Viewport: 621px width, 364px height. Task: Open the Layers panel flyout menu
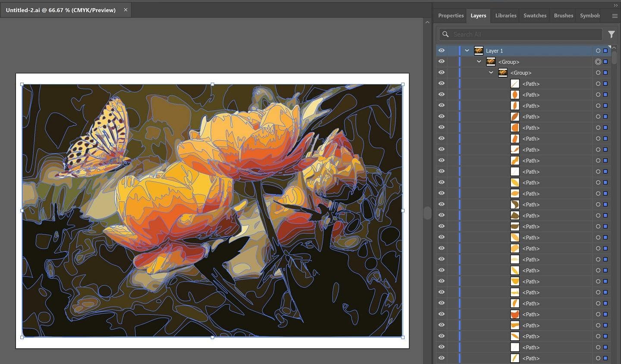615,16
